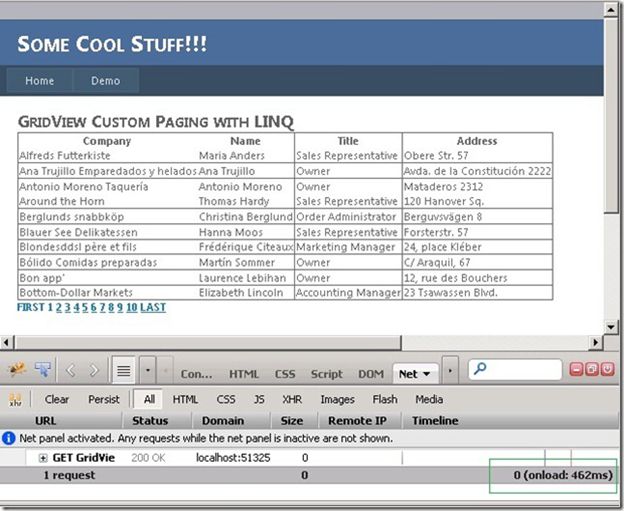Image resolution: width=624 pixels, height=511 pixels.
Task: Open Firebug in a new window icon
Action: (592, 369)
